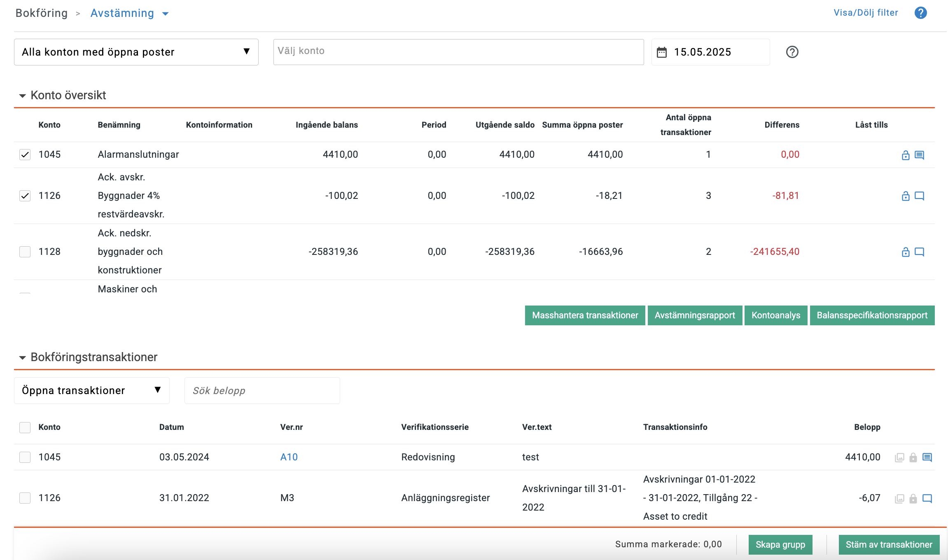Viewport: 948px width, 560px height.
Task: Click Verifikationsserie column header
Action: point(435,427)
